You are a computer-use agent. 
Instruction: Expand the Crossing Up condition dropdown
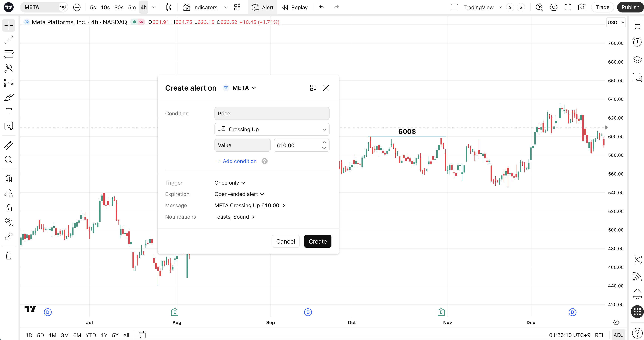click(272, 129)
